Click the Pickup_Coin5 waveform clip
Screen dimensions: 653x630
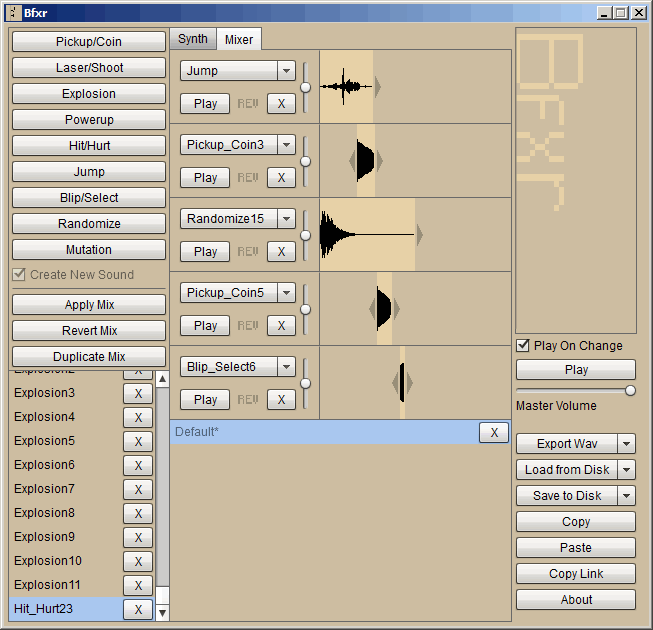[x=384, y=309]
